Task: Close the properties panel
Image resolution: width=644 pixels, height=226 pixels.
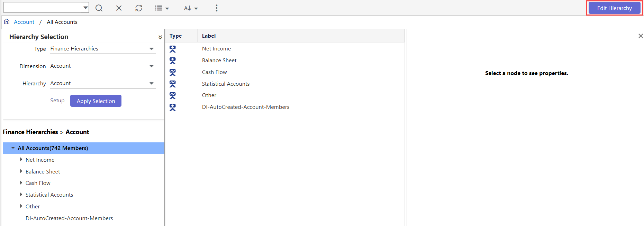Action: 641,36
